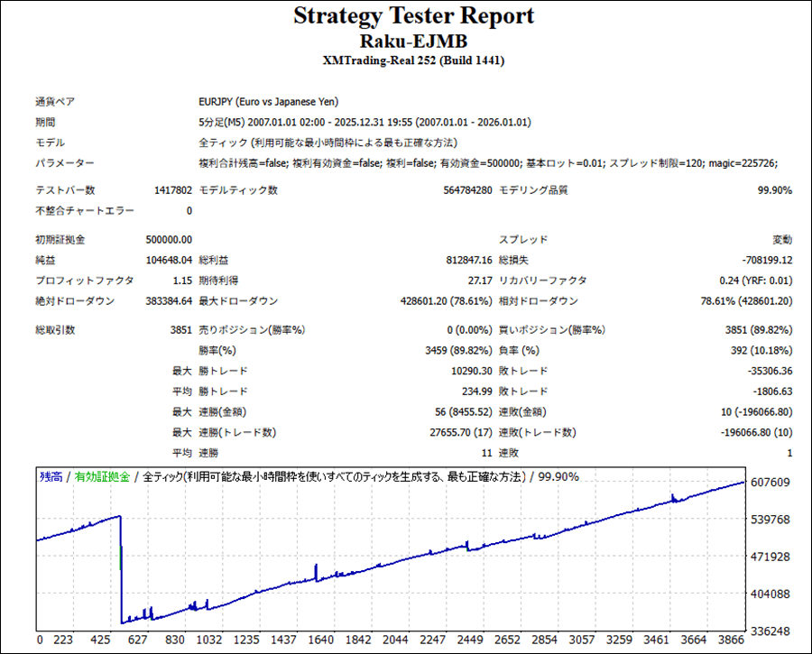Click the 不整合チャートエラー row label
Image resolution: width=812 pixels, height=654 pixels.
[x=85, y=211]
